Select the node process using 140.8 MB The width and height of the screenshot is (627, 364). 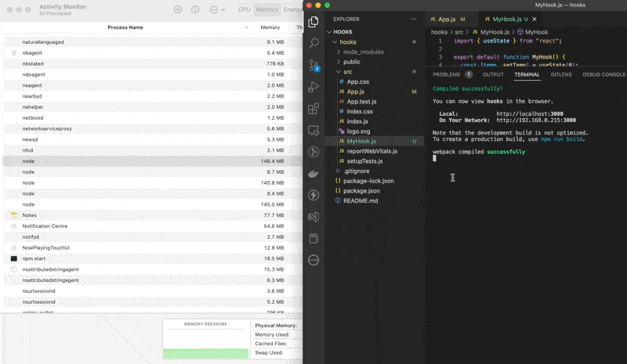coord(153,182)
